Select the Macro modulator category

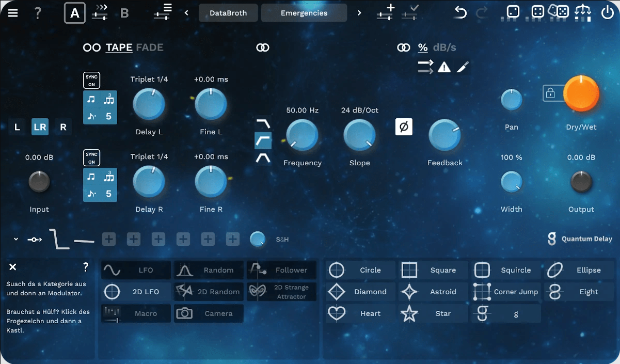point(136,313)
